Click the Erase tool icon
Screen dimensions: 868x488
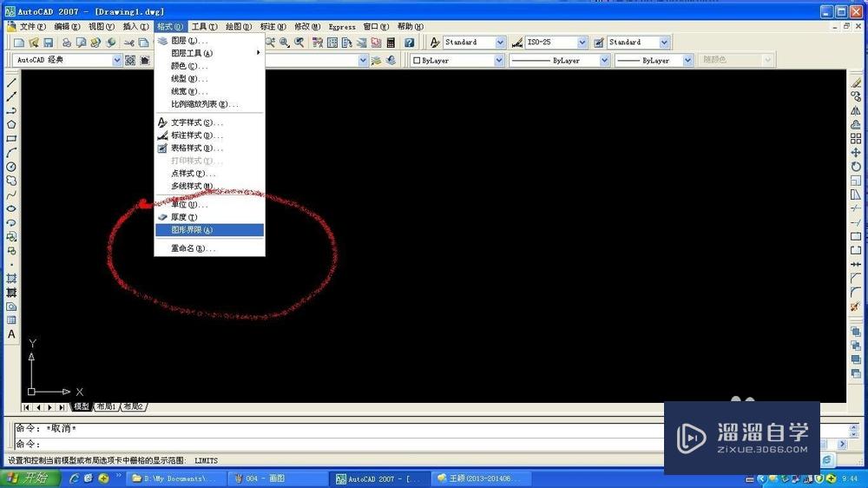pyautogui.click(x=856, y=82)
